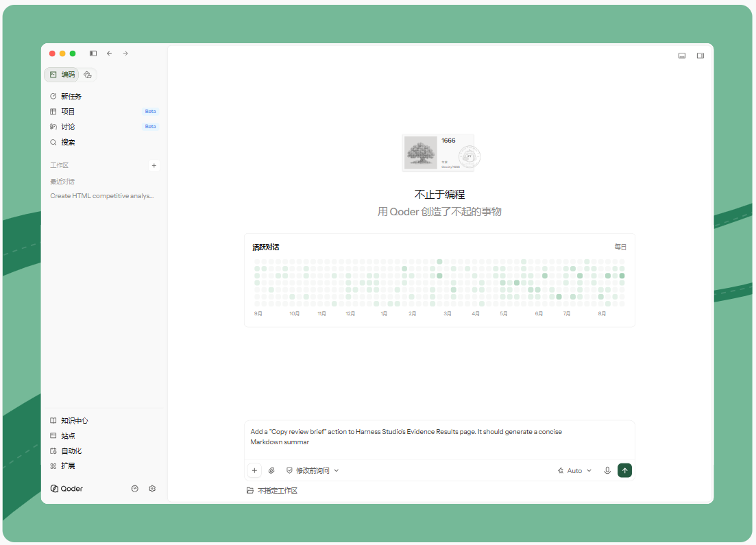Image resolution: width=756 pixels, height=545 pixels.
Task: Open 自动化 from the sidebar
Action: coord(66,451)
